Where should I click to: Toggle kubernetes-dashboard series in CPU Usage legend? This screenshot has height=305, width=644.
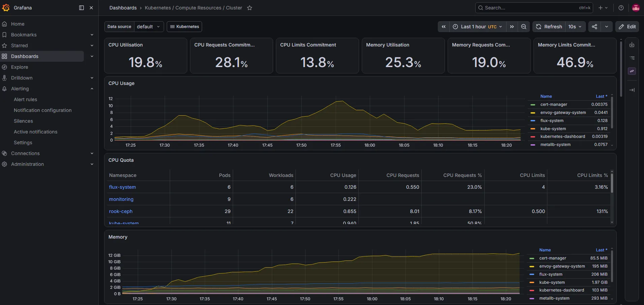pyautogui.click(x=562, y=136)
